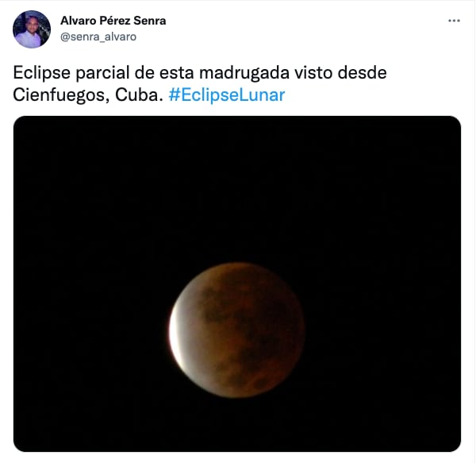This screenshot has width=476, height=463.
Task: Click 'Pérez' in the author's display name
Action: click(115, 21)
